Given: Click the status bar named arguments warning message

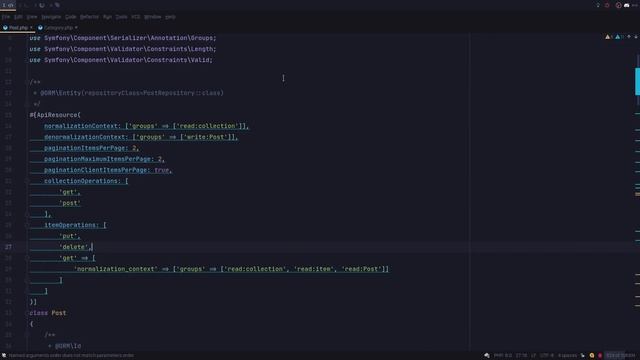Looking at the screenshot, I should [x=71, y=356].
